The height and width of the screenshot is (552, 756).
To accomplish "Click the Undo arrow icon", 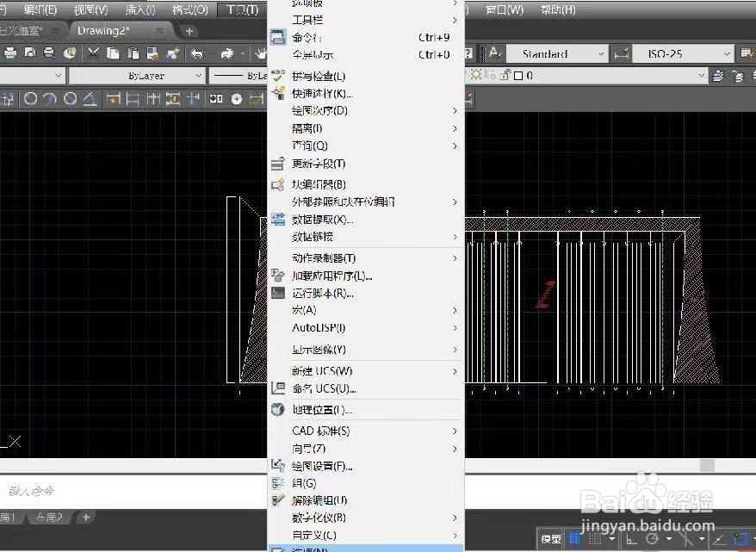I will point(195,53).
